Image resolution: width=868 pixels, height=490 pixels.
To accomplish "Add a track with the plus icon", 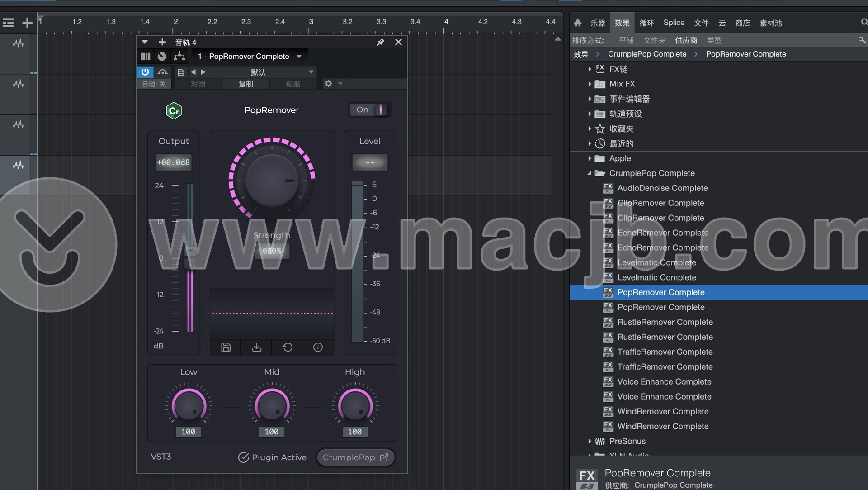I will (27, 23).
